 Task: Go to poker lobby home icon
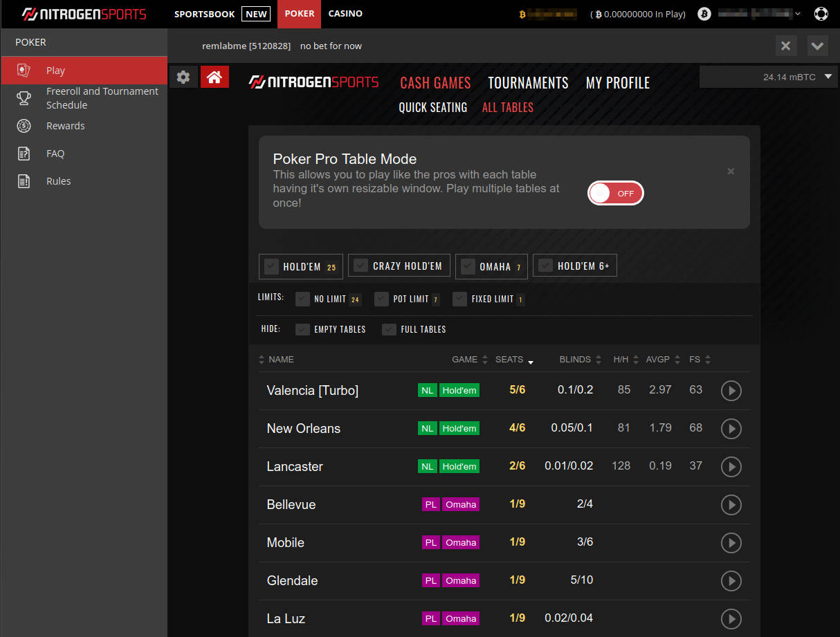point(214,77)
